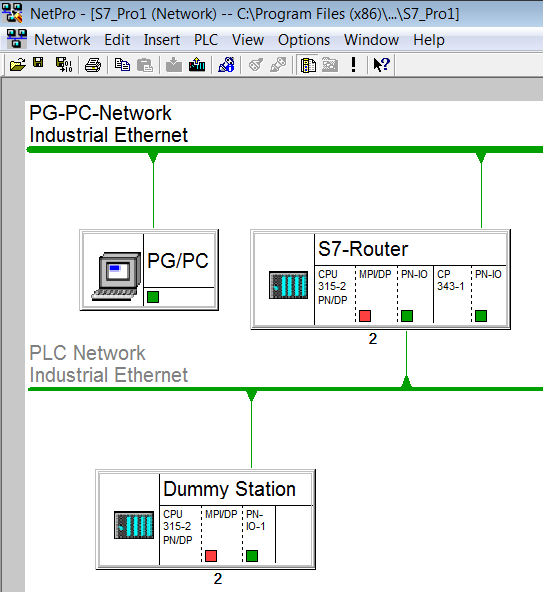
Task: Click the exclamation mark consistency check icon
Action: [353, 65]
